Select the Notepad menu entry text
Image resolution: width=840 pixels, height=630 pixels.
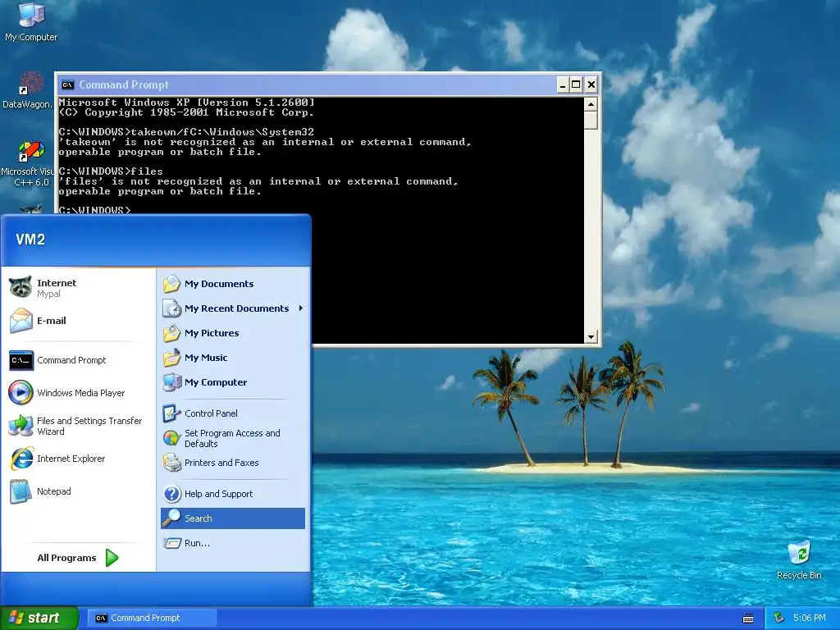tap(53, 491)
